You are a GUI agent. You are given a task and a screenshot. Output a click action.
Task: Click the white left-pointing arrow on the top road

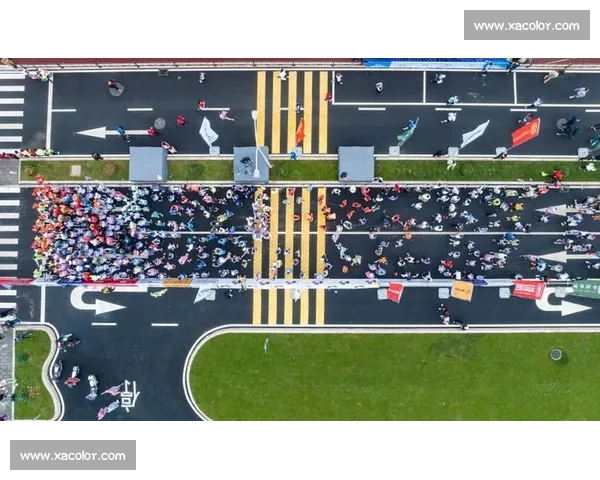pos(96,132)
